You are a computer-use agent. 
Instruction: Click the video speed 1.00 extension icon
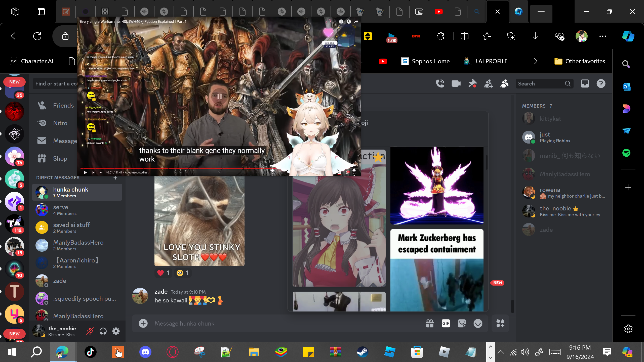pos(392,38)
